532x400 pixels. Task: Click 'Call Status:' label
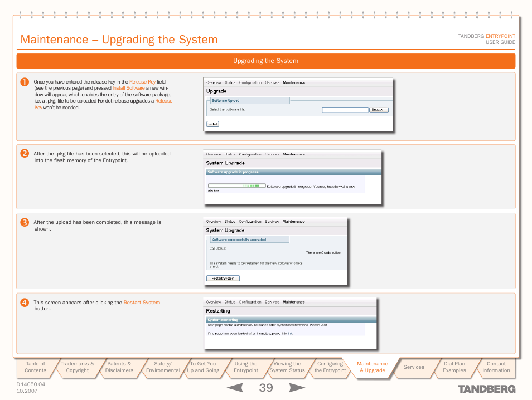217,248
